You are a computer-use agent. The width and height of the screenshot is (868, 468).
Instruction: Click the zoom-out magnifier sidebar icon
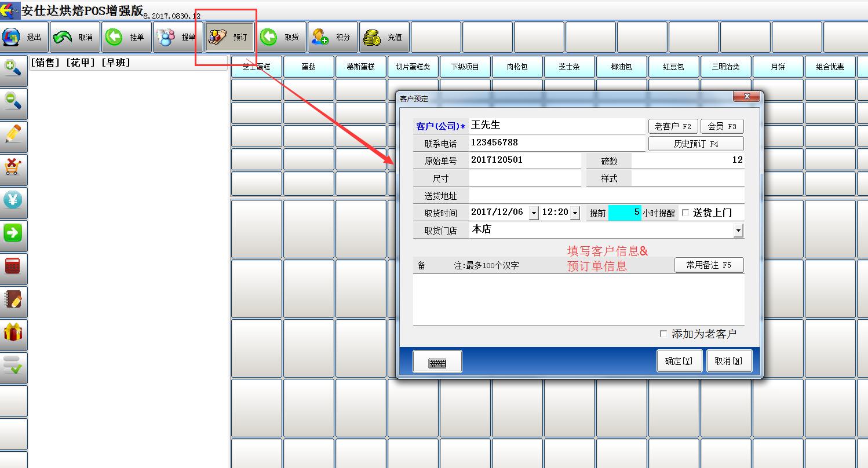(x=13, y=103)
